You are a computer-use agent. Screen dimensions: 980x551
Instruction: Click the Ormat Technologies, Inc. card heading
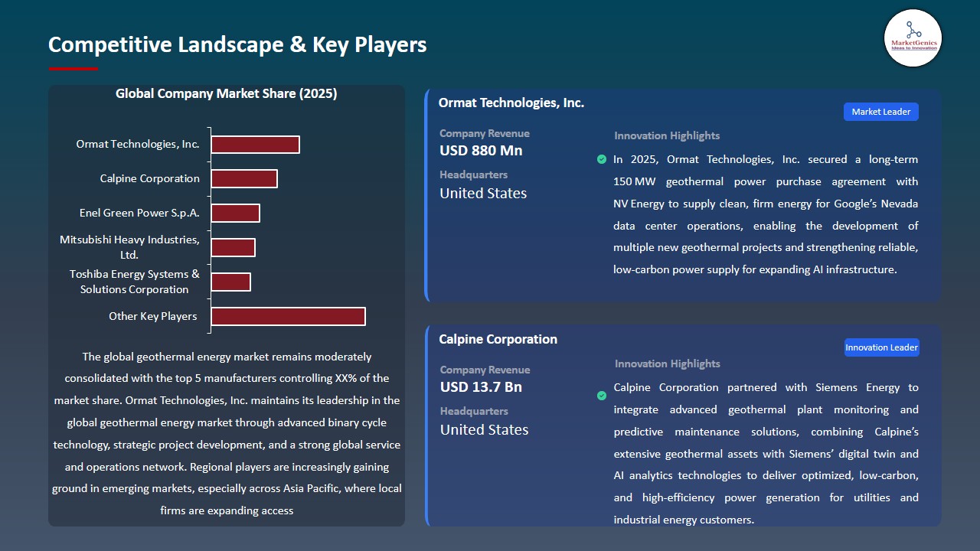click(511, 102)
